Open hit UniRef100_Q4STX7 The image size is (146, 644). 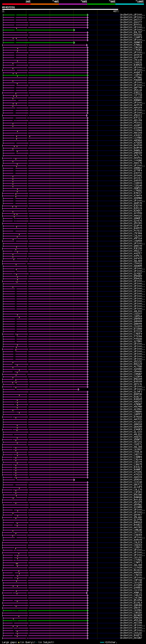pyautogui.click(x=131, y=20)
